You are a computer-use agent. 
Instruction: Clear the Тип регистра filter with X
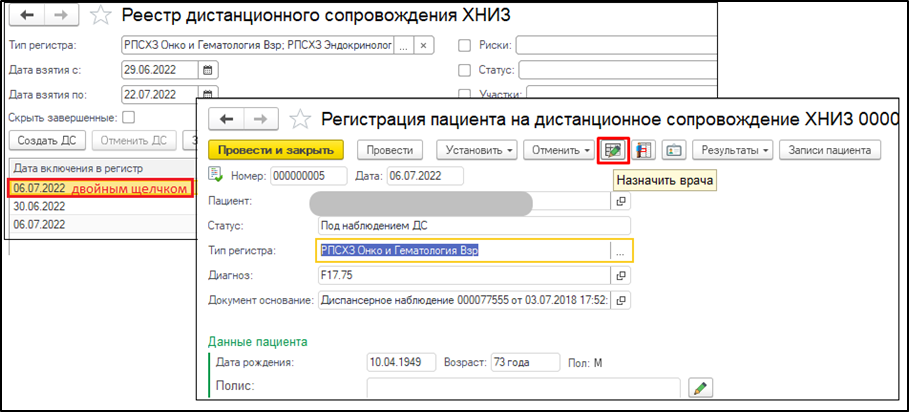pos(425,46)
